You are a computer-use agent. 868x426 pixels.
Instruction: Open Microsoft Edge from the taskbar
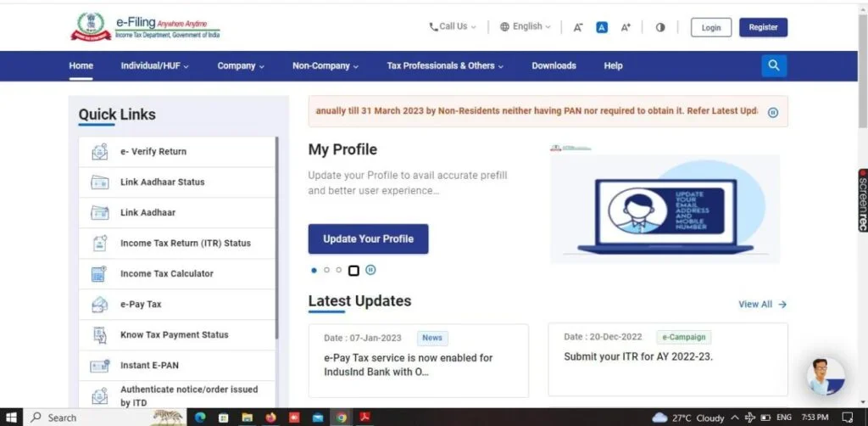(200, 418)
